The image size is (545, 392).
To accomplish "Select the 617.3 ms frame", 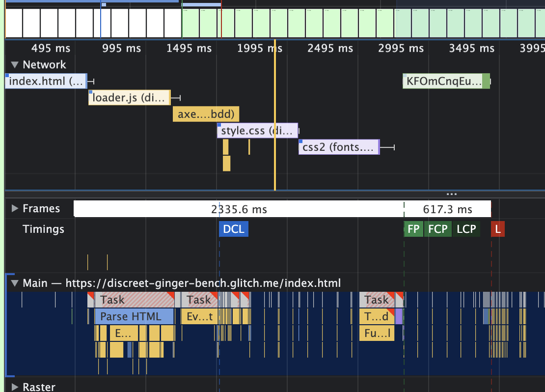I will [448, 209].
